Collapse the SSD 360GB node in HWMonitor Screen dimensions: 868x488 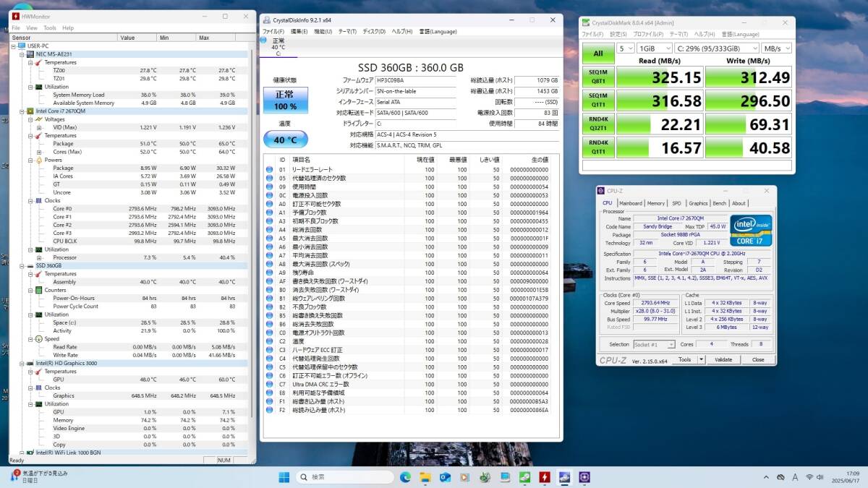22,266
